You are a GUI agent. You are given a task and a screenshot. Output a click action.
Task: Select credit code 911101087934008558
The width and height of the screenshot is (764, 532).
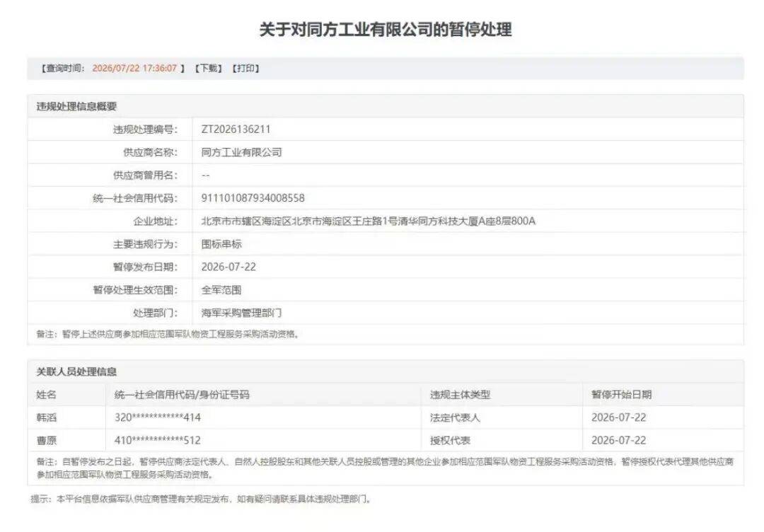pyautogui.click(x=253, y=198)
